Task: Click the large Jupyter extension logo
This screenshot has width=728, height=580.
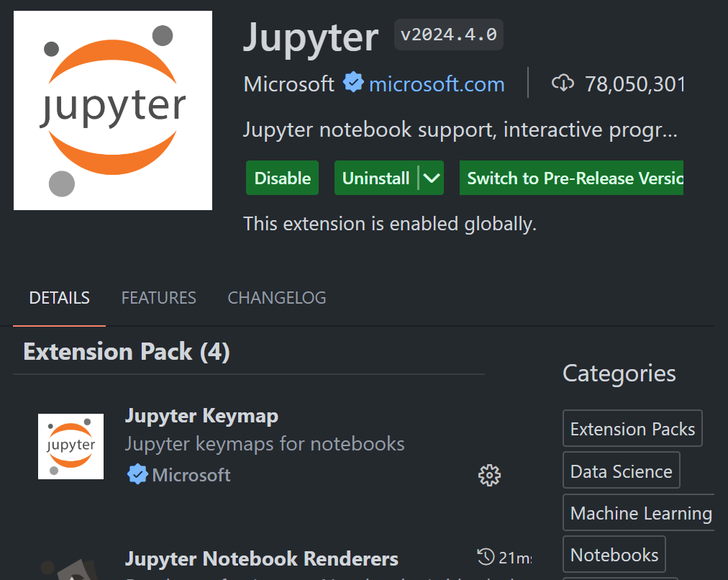Action: [x=113, y=111]
